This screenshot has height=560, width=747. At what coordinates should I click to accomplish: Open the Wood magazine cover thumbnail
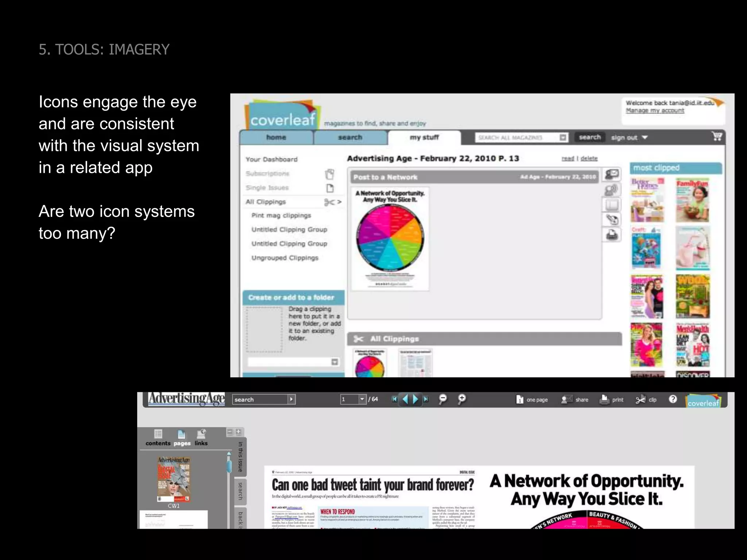coord(693,296)
